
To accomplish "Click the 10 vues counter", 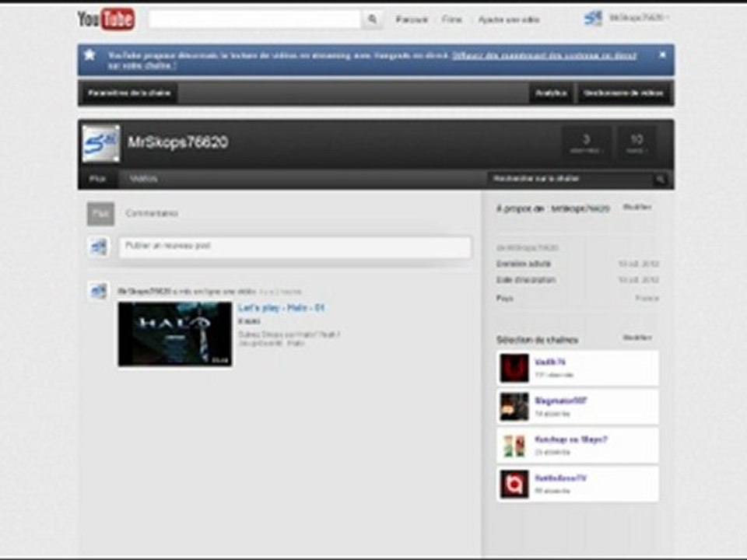I will (637, 143).
